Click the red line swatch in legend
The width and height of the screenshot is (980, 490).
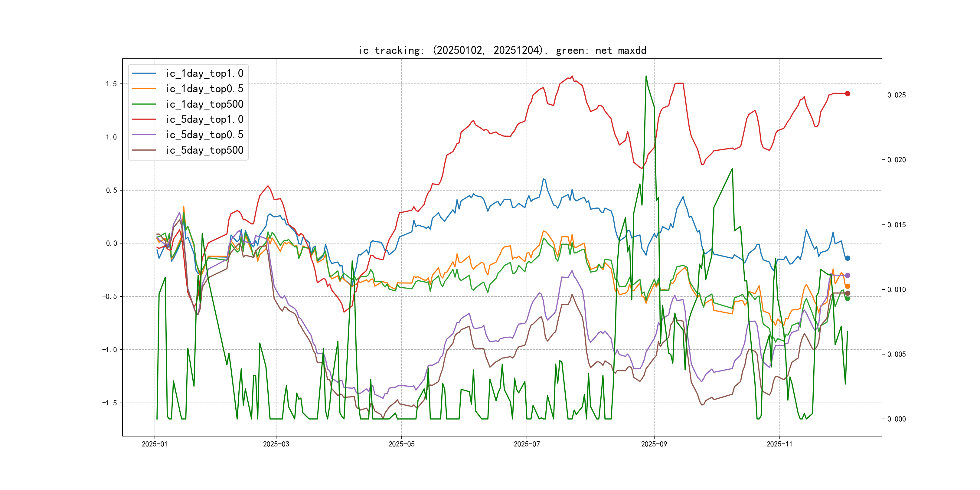tap(144, 119)
